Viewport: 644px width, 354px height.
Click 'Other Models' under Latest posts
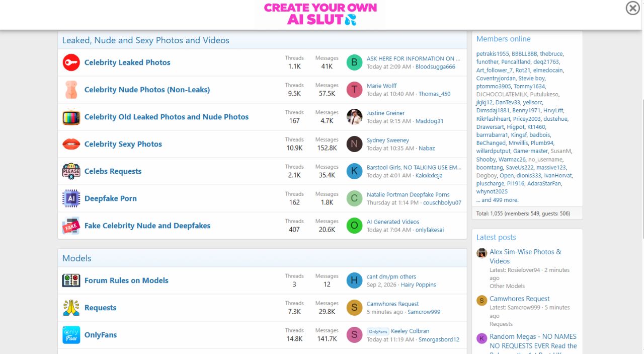point(507,286)
